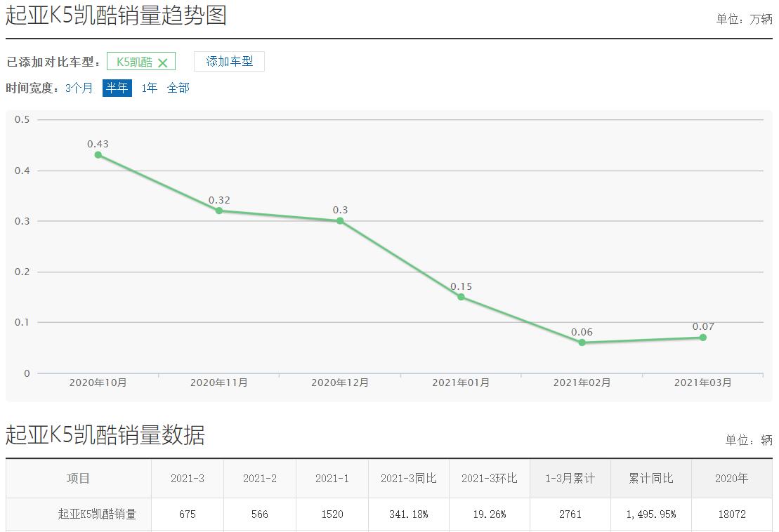
Task: Click the 1-3月累计 column header
Action: coord(570,479)
